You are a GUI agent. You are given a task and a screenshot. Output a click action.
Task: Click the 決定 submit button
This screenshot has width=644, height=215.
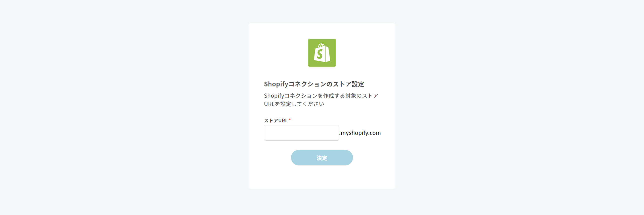322,158
